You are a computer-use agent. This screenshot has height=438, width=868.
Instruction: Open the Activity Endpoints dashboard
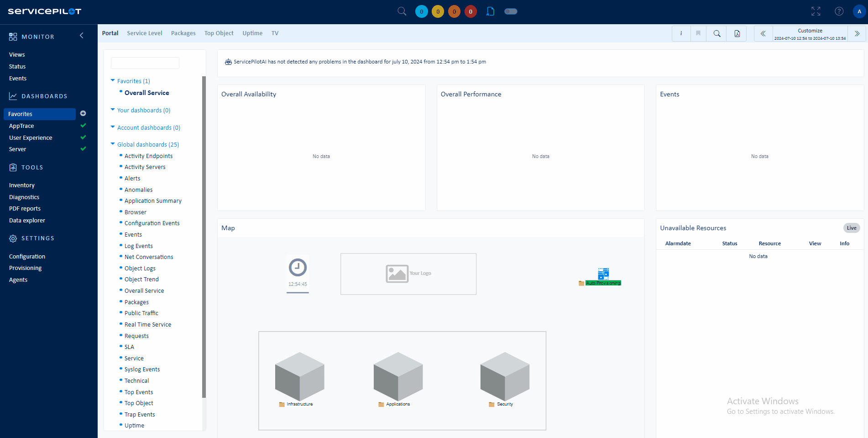(x=149, y=156)
